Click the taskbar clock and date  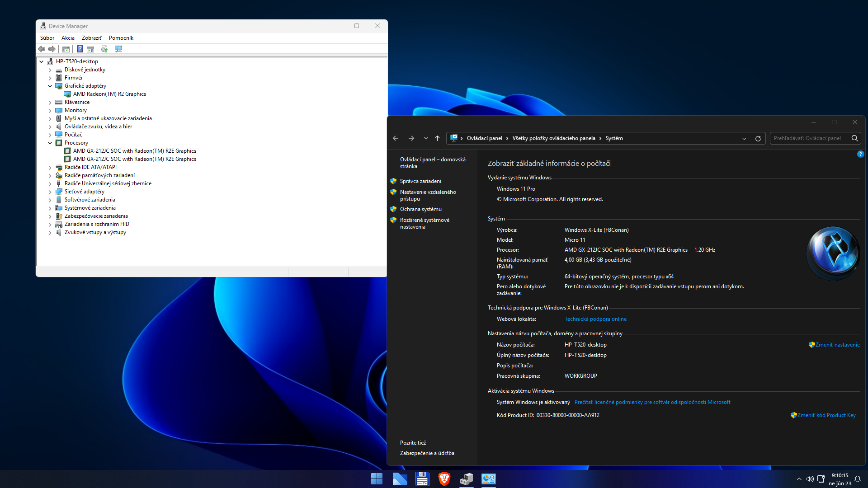[x=840, y=479]
